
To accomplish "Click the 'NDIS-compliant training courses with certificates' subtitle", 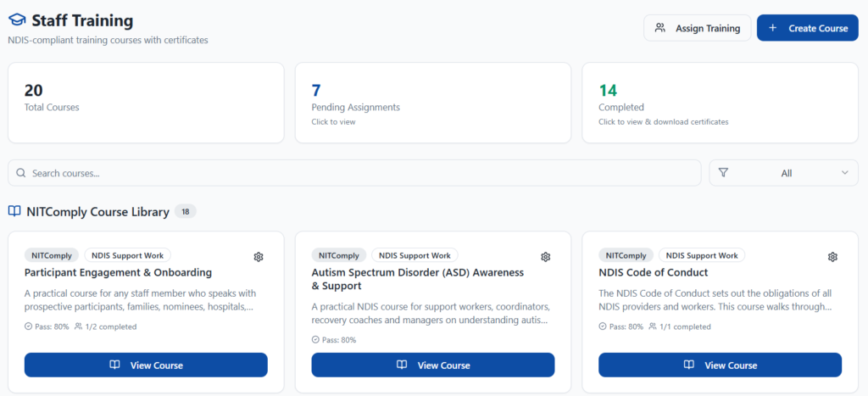I will click(x=108, y=41).
